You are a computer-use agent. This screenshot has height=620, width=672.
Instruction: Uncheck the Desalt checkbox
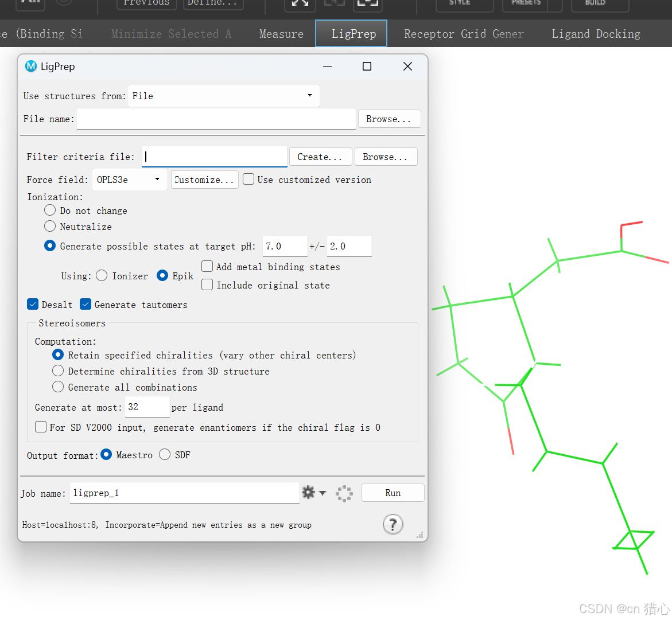[33, 304]
